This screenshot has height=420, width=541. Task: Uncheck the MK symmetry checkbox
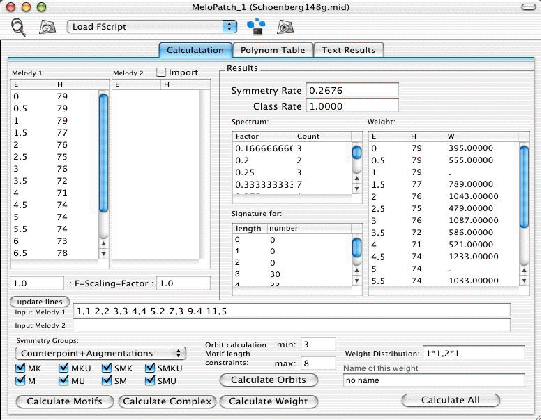(x=20, y=368)
